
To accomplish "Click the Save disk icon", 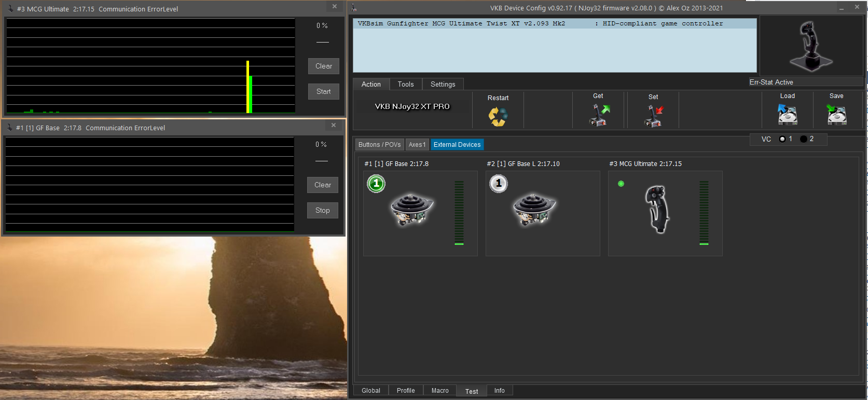I will (x=836, y=115).
